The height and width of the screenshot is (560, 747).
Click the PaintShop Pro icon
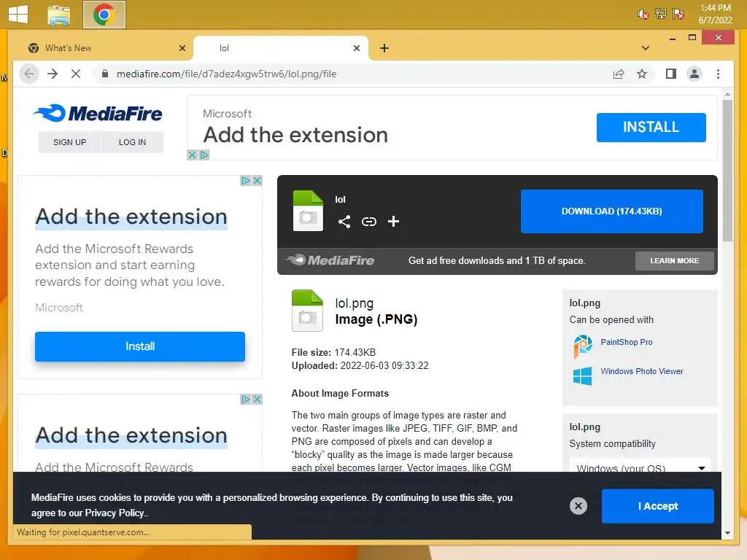(x=582, y=346)
